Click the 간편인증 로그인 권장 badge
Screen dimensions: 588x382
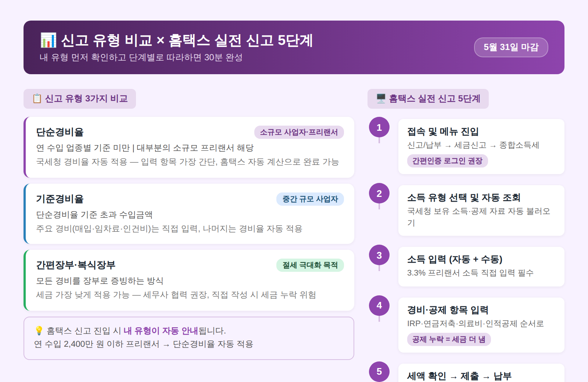pos(448,161)
